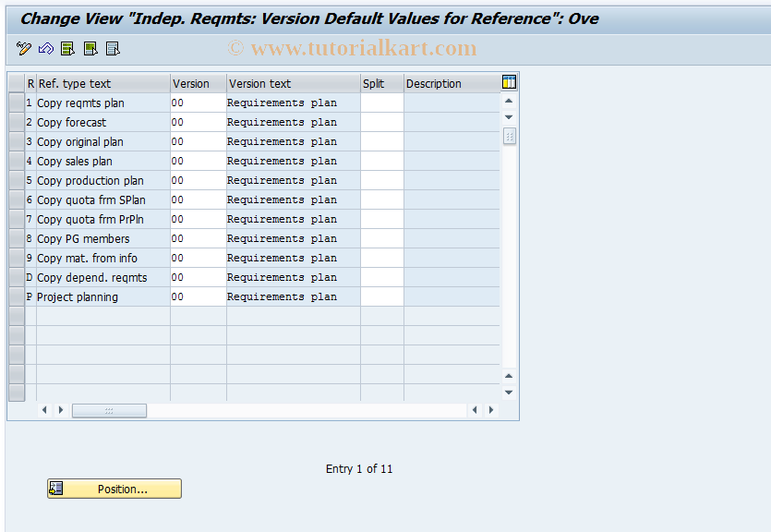Click 'Copy mat. from info' text cell
The image size is (771, 532).
[103, 258]
